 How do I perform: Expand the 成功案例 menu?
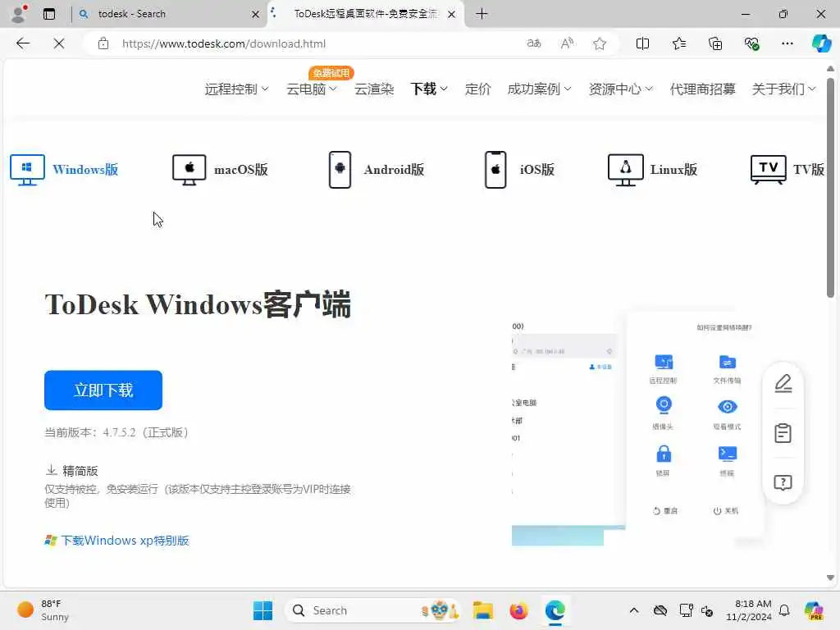point(539,89)
